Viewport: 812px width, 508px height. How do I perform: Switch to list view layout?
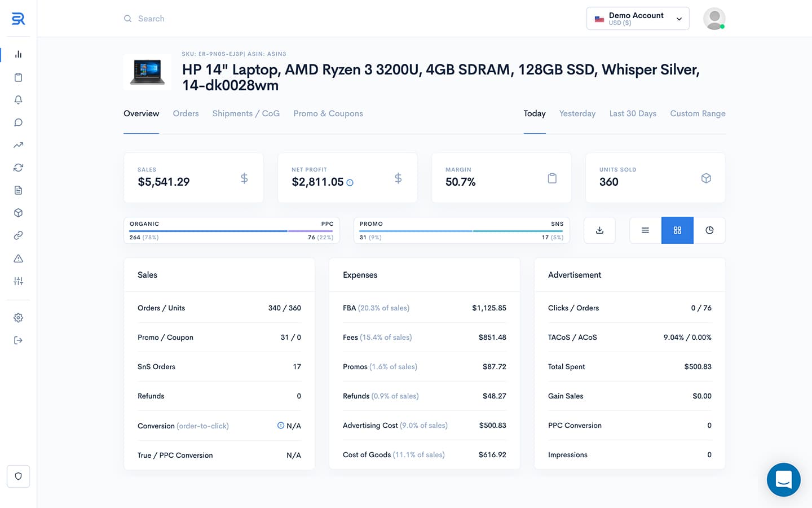point(645,230)
